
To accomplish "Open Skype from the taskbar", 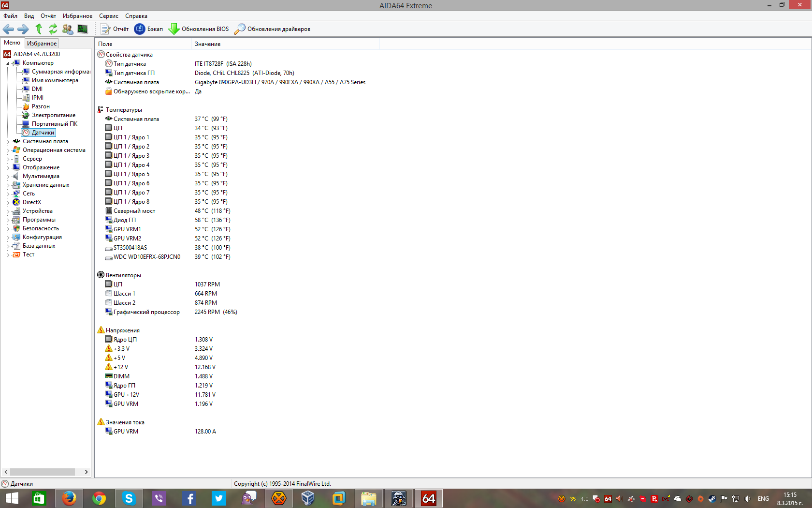I will point(129,498).
